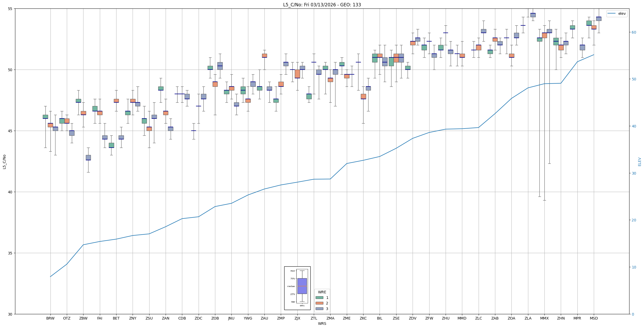The image size is (644, 328).
Task: Click the orange WRE 2 legend swatch
Action: (x=319, y=303)
